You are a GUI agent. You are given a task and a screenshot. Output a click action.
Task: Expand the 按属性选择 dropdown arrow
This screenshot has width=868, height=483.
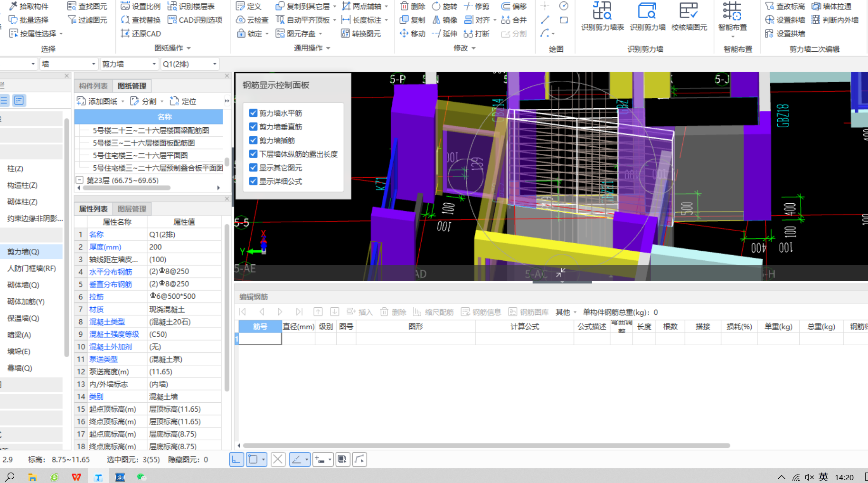(61, 34)
